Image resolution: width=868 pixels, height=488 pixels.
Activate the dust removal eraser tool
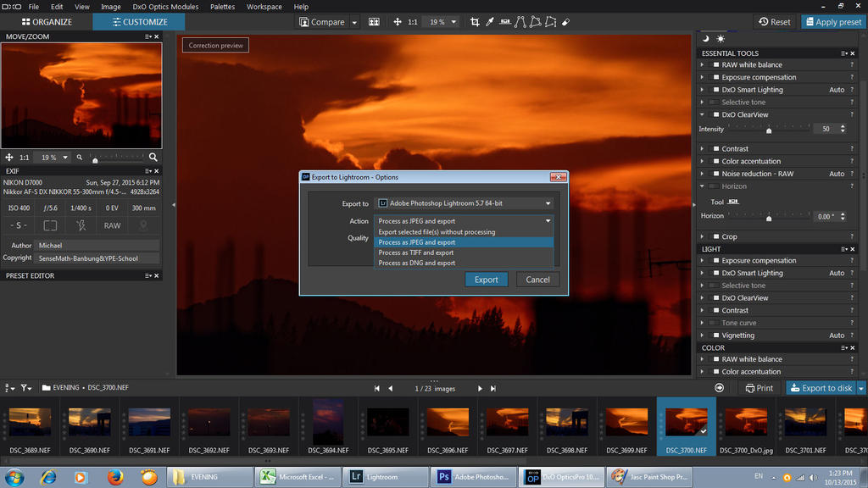pos(566,21)
